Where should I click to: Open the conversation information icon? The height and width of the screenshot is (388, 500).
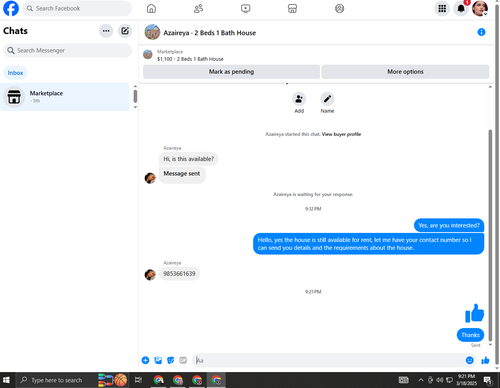coord(481,32)
